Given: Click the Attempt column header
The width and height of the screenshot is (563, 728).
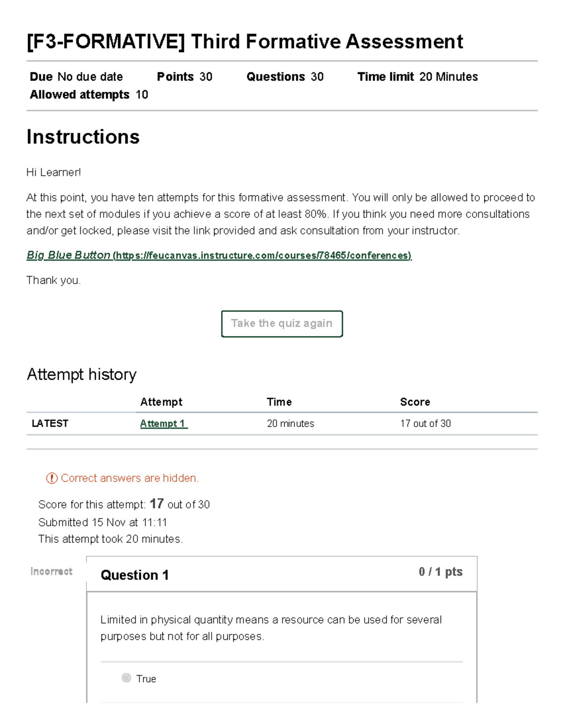Looking at the screenshot, I should tap(161, 402).
